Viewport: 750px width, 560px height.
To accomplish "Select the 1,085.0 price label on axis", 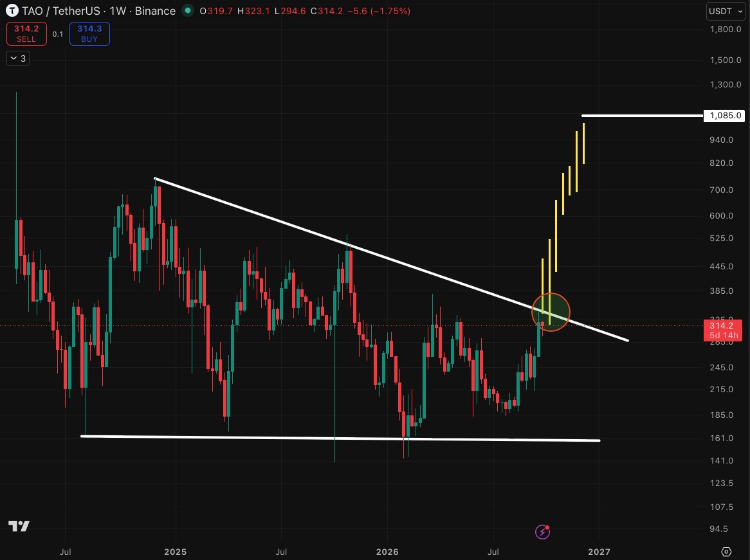I will pos(724,115).
